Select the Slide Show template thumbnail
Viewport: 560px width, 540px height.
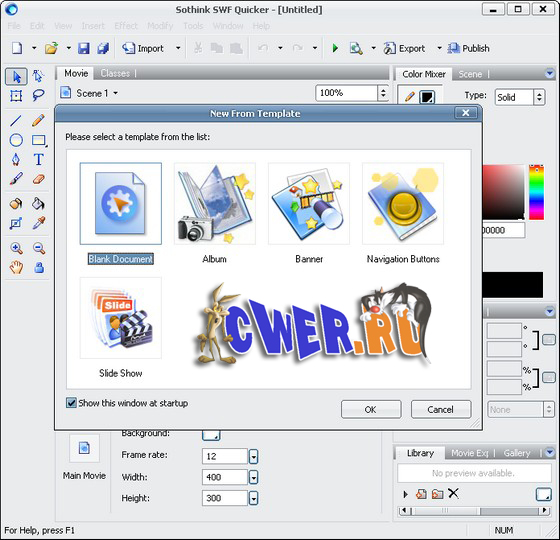[x=121, y=318]
